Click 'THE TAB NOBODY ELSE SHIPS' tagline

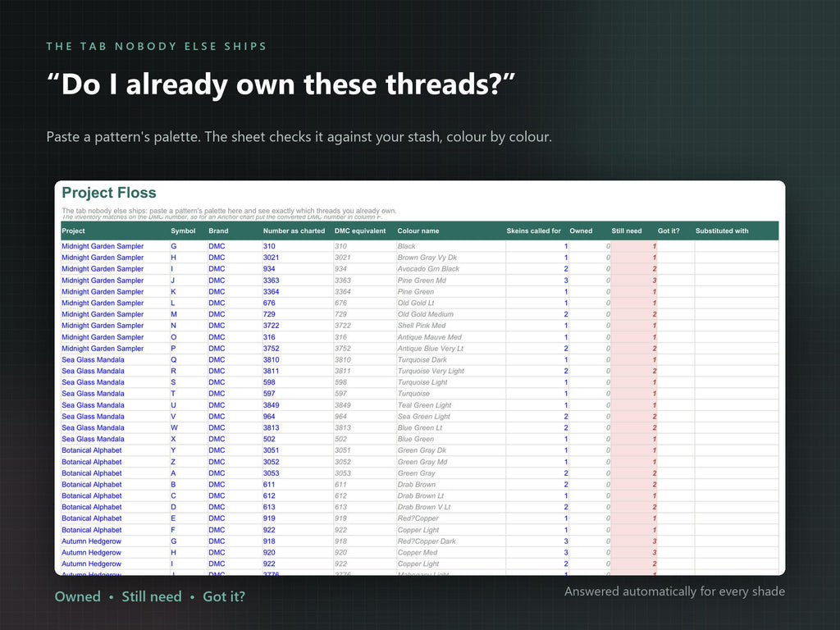tap(157, 47)
